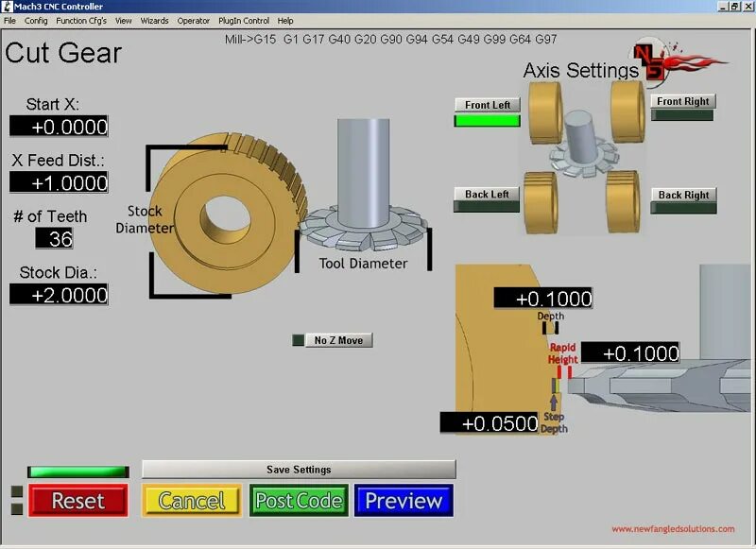Click the lower small LED beside Reset
The image size is (756, 549).
coord(17,509)
